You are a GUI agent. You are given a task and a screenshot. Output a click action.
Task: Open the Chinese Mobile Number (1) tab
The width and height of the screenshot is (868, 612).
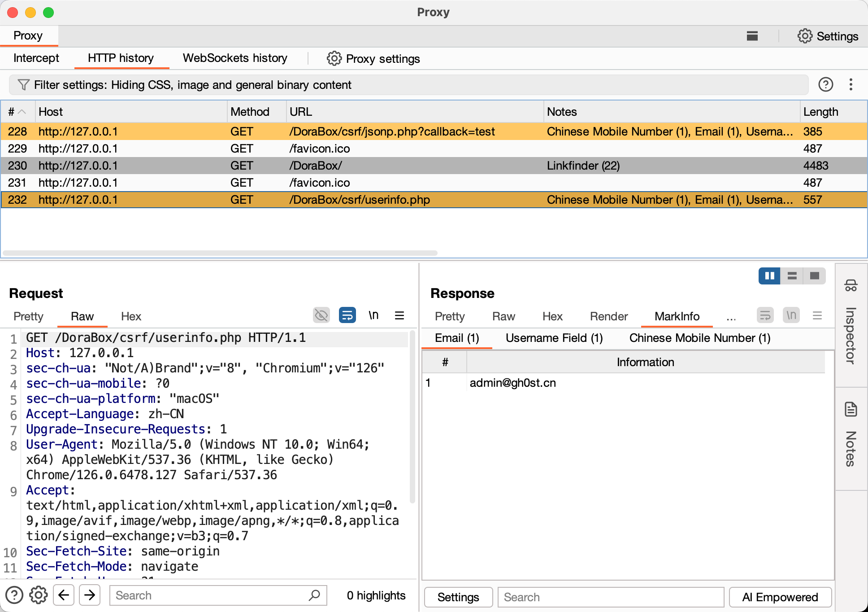click(699, 338)
